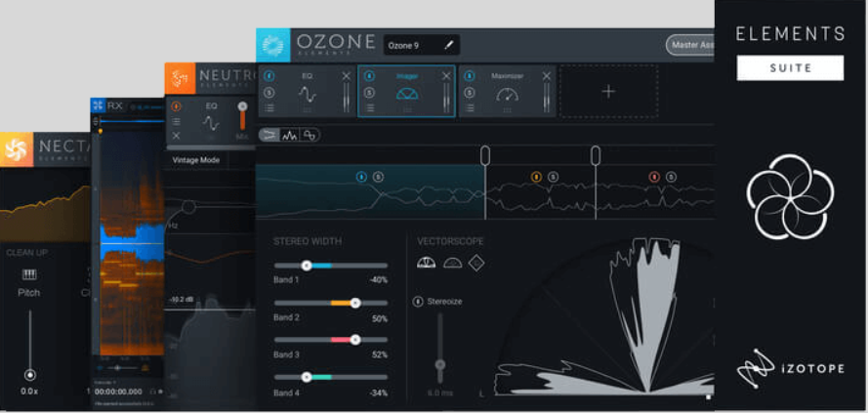Viewport: 868px width, 413px height.
Task: Click the first crossover band handle
Action: coord(485,155)
